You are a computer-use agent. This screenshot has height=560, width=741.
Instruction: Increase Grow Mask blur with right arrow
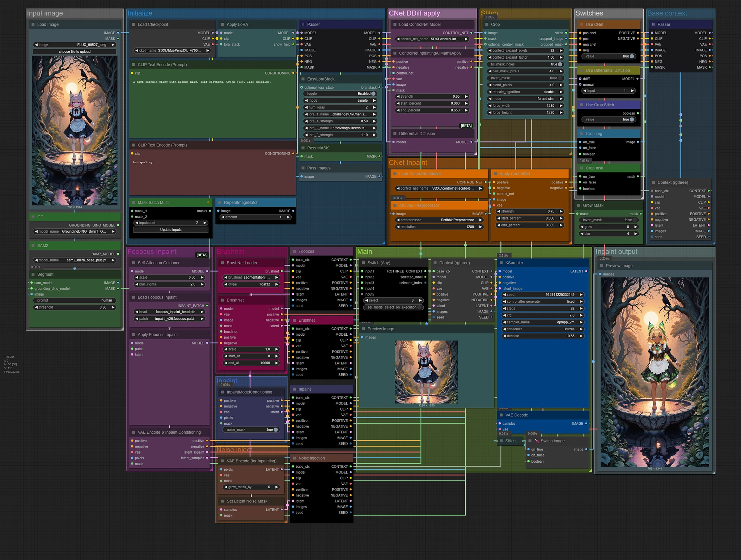[635, 234]
